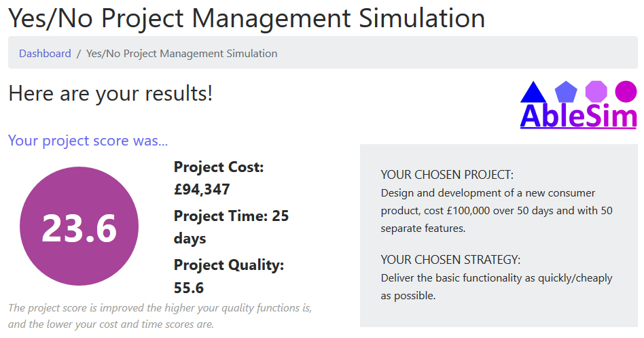The height and width of the screenshot is (338, 644).
Task: Click the blue triangle logo shape
Action: pos(533,92)
